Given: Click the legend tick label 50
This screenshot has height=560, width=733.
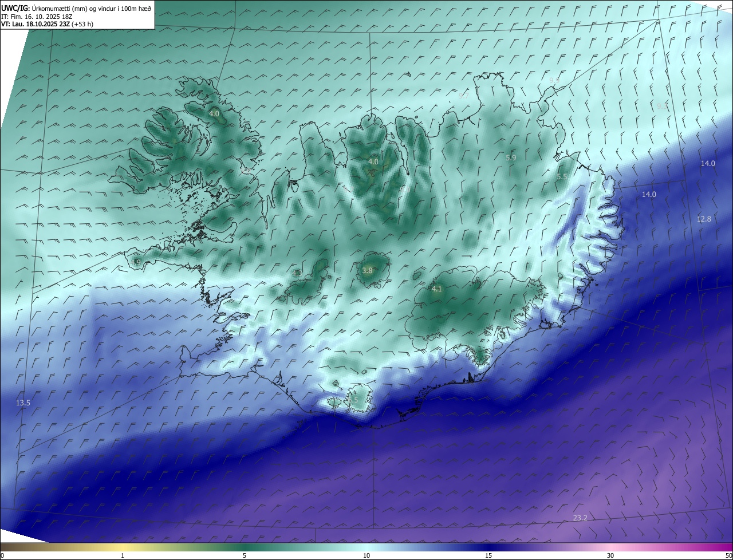Looking at the screenshot, I should tap(728, 555).
